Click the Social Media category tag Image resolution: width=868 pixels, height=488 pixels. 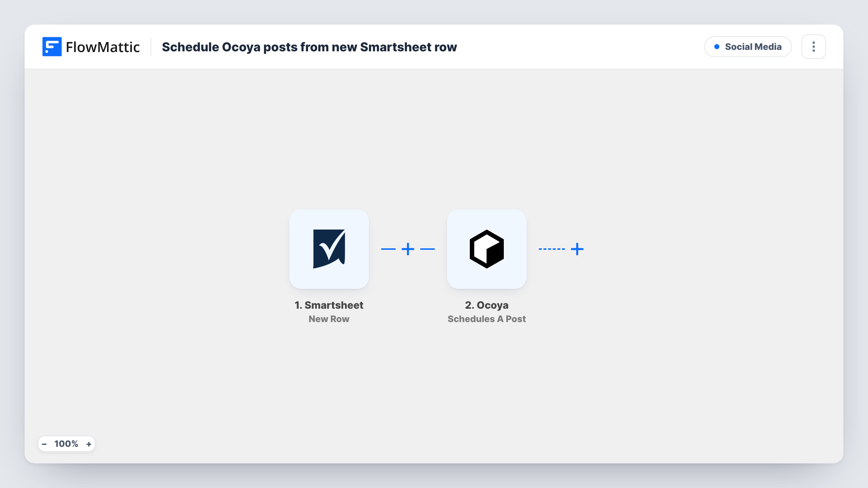point(748,47)
